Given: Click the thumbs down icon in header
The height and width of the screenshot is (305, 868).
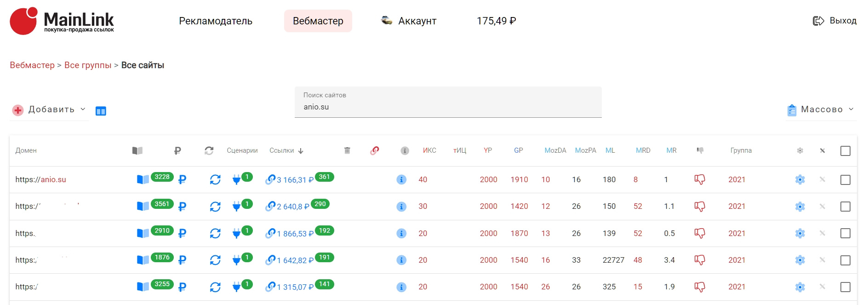Looking at the screenshot, I should tap(700, 150).
